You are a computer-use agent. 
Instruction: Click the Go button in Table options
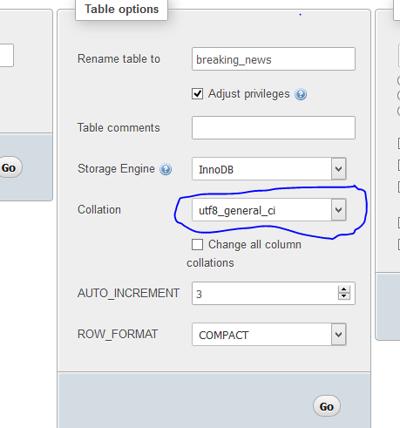click(x=327, y=406)
